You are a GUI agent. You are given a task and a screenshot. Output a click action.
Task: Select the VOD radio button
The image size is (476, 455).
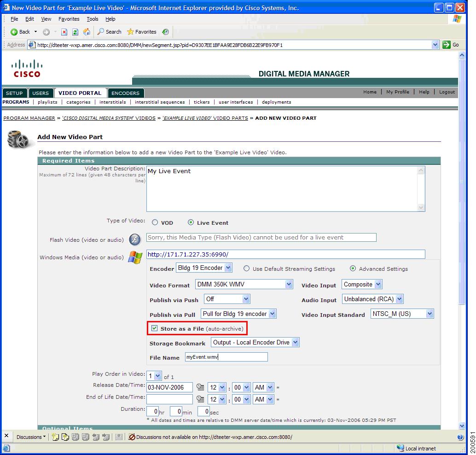(x=155, y=222)
